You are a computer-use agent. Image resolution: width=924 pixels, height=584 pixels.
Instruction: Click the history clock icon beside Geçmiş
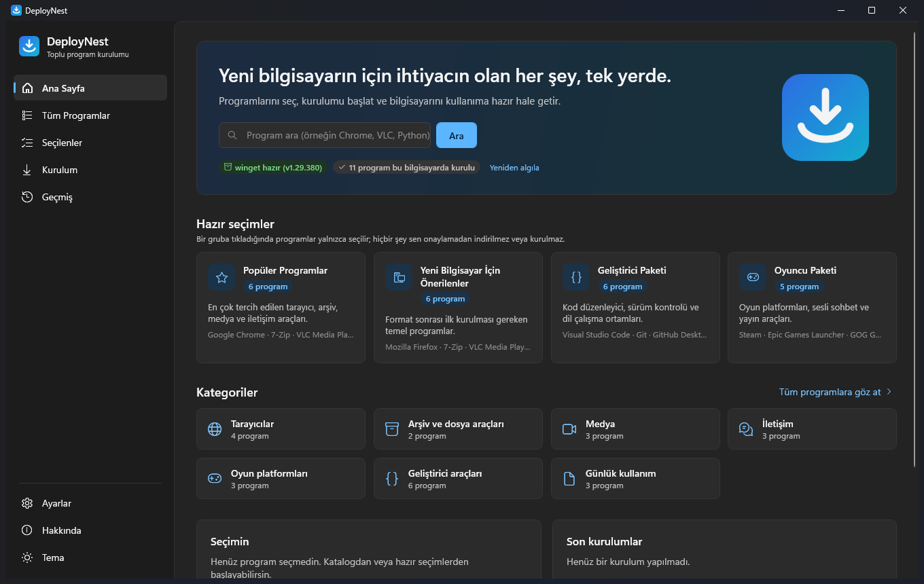coord(27,197)
